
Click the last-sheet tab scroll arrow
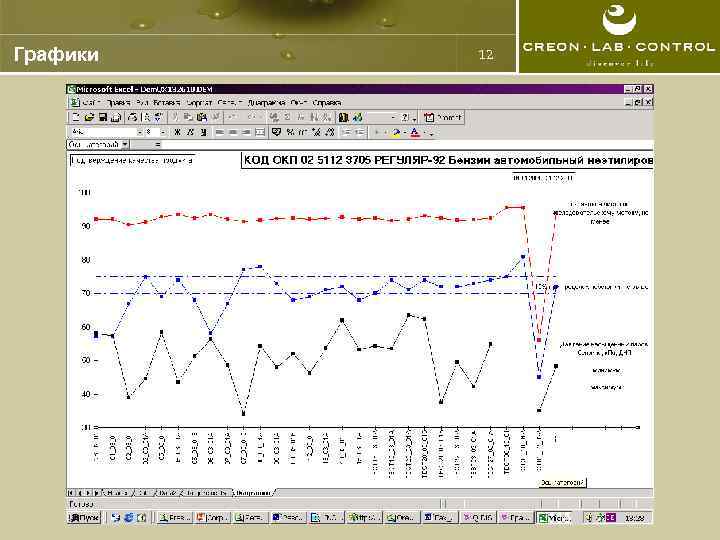point(97,493)
